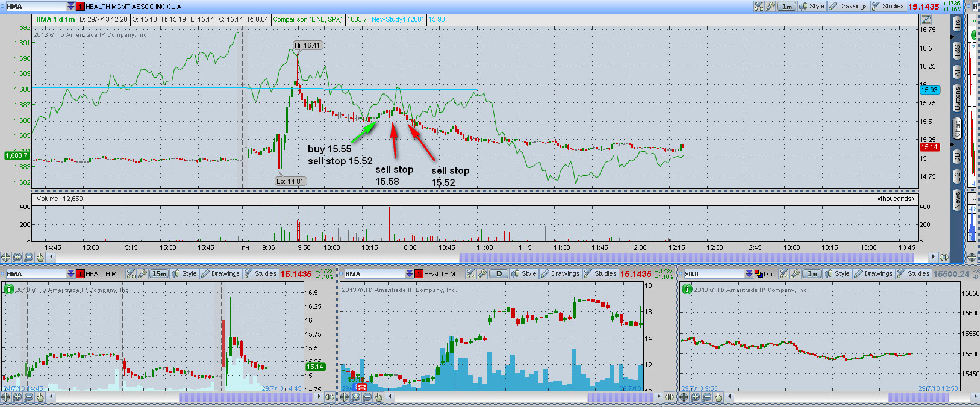Open the Style menu in main chart toolbar

(x=812, y=6)
